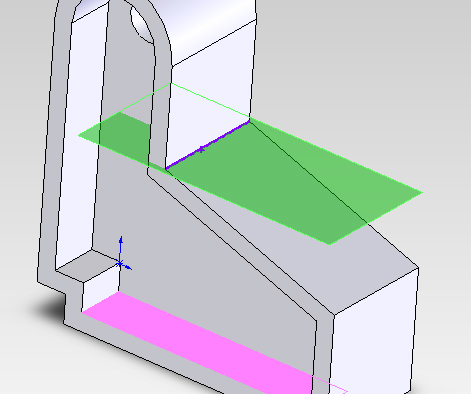Select the short top-right edge of the block's end face
This screenshot has width=471, height=394.
click(377, 291)
